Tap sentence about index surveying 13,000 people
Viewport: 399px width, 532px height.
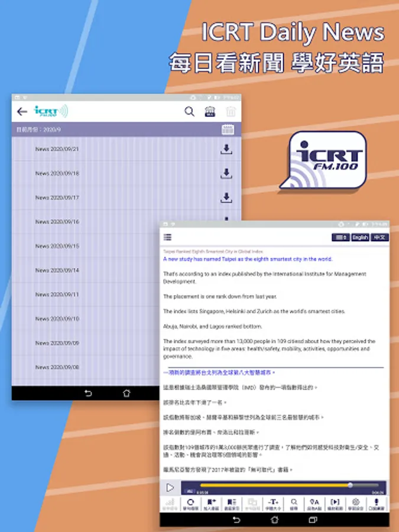click(x=269, y=349)
